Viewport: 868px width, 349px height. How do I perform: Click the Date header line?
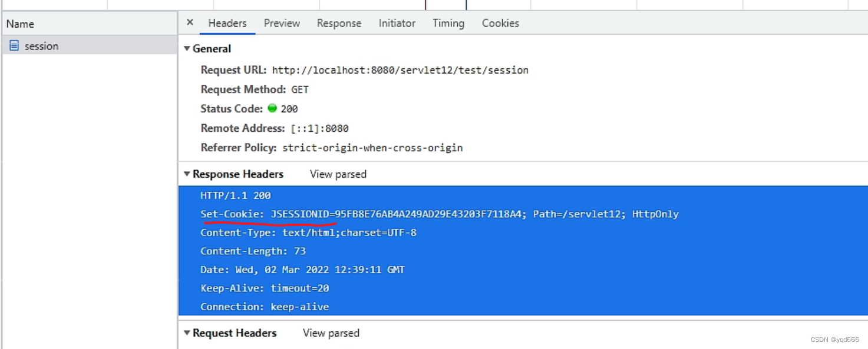click(x=302, y=270)
